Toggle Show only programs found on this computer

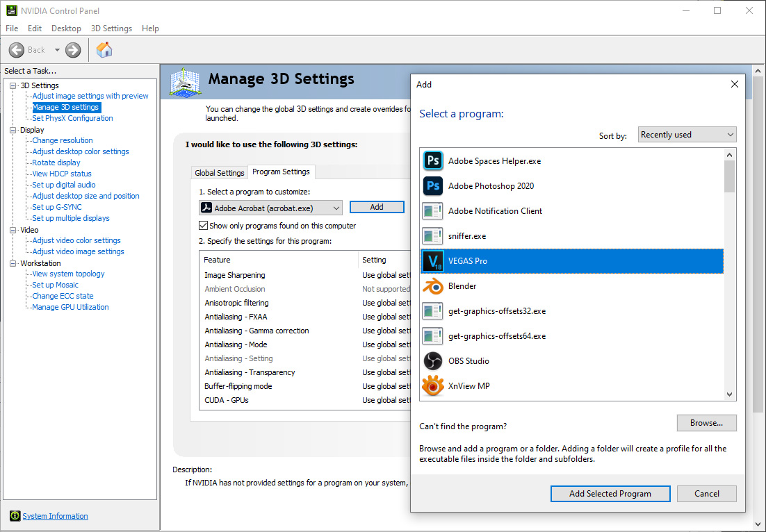tap(203, 226)
